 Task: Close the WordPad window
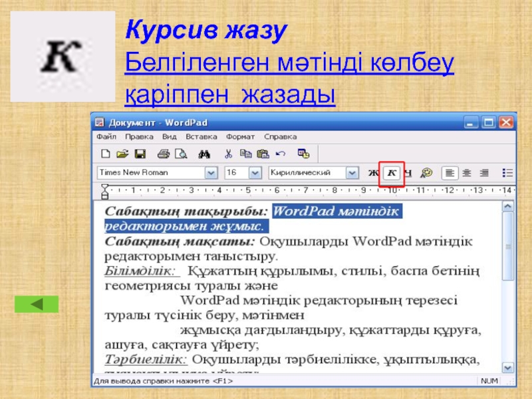click(x=506, y=122)
